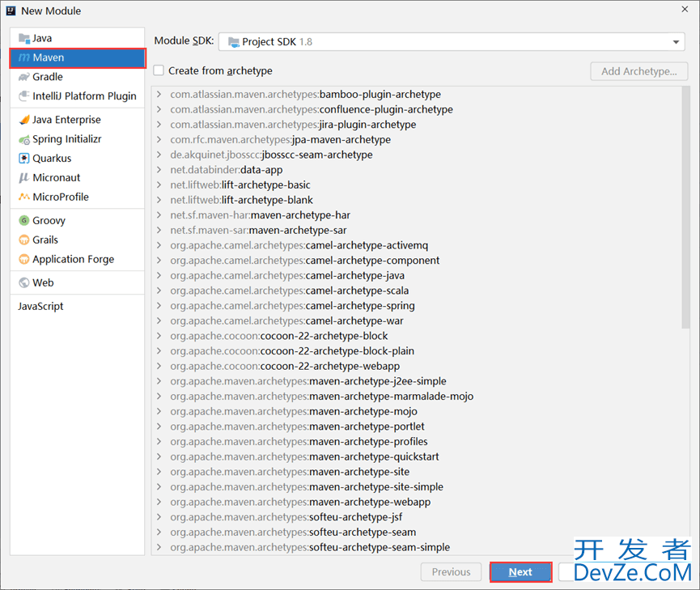The height and width of the screenshot is (590, 700).
Task: Click the Grails orange icon
Action: point(24,240)
